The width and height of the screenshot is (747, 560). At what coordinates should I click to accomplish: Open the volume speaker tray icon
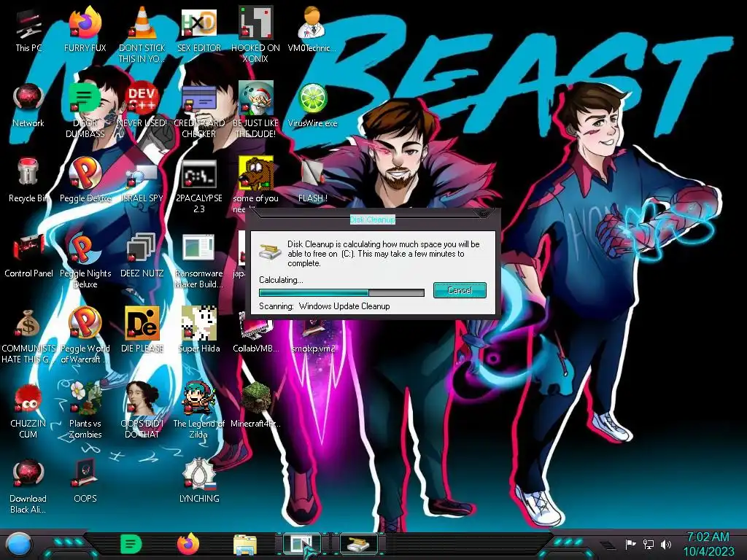coord(666,544)
